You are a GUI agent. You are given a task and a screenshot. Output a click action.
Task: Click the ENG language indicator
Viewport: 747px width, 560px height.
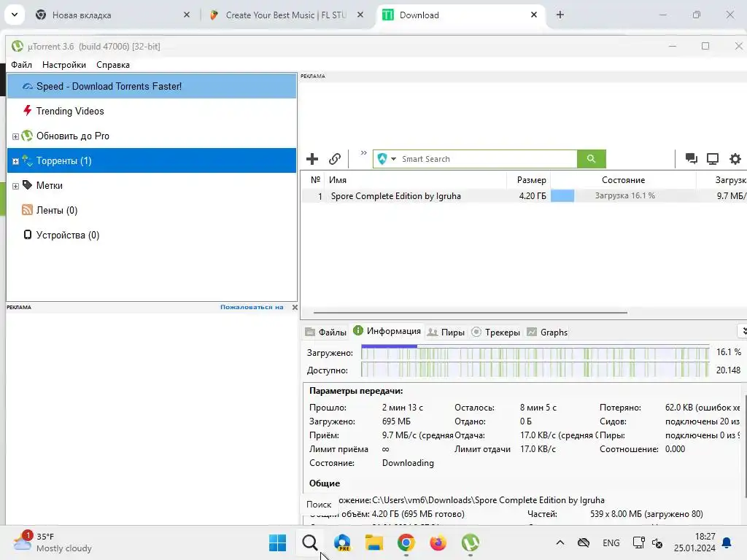(611, 542)
